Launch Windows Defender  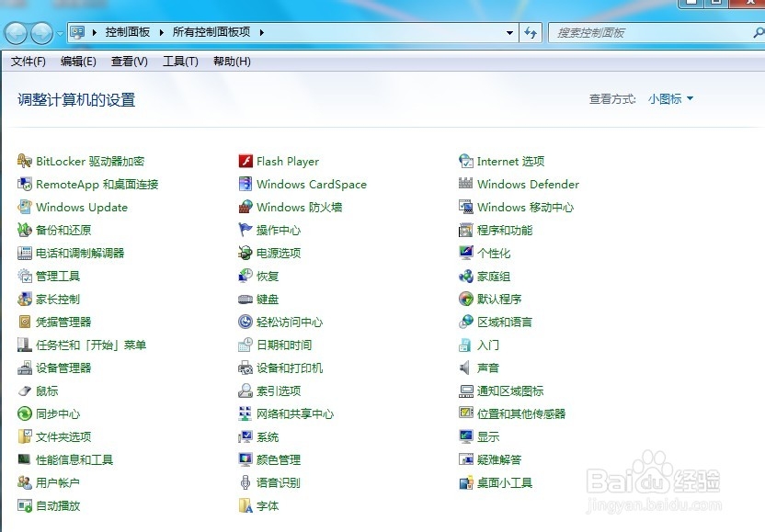pos(527,184)
